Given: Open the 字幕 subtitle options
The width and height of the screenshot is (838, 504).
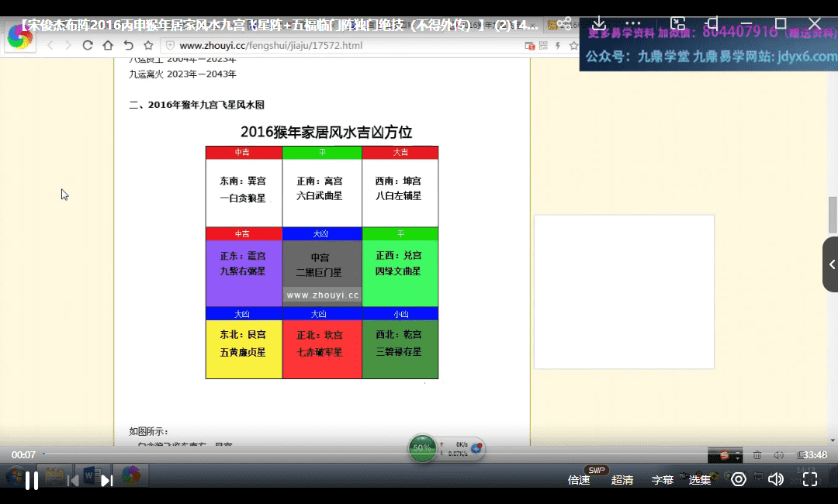Looking at the screenshot, I should 662,480.
